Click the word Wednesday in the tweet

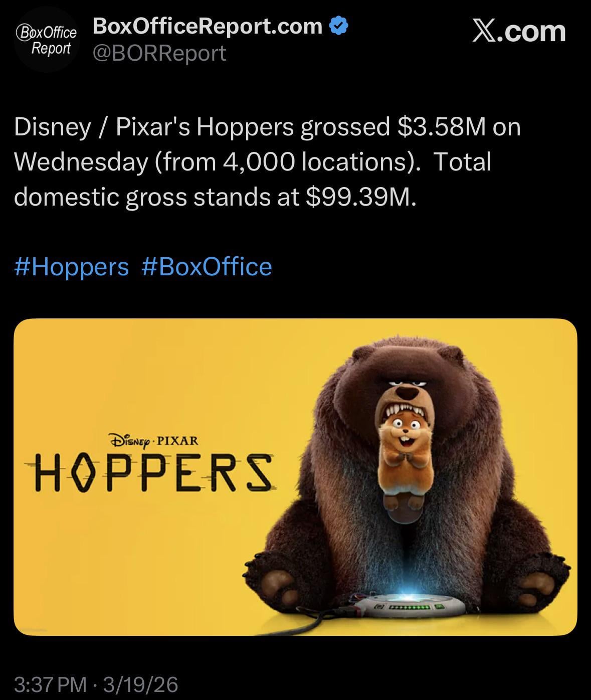point(81,162)
